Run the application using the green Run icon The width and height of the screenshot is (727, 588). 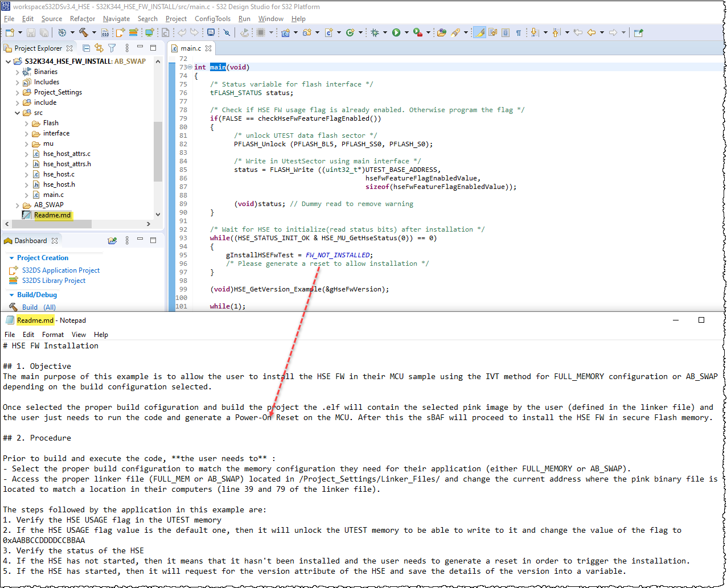click(397, 32)
